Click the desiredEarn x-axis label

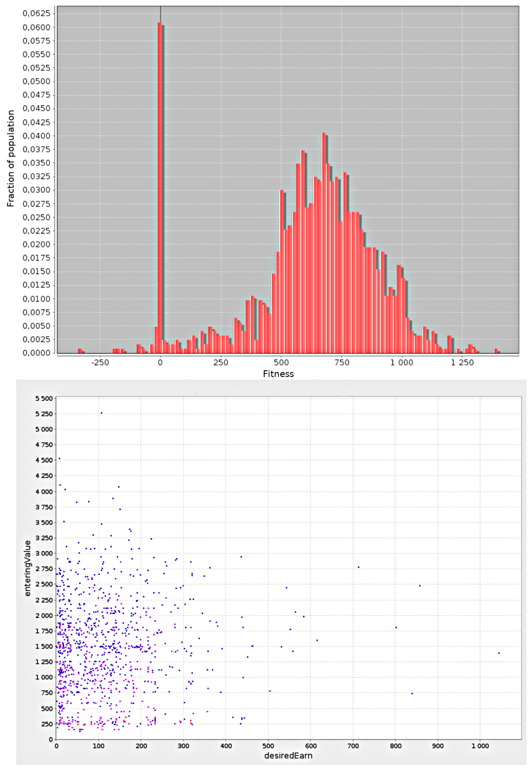pyautogui.click(x=288, y=755)
